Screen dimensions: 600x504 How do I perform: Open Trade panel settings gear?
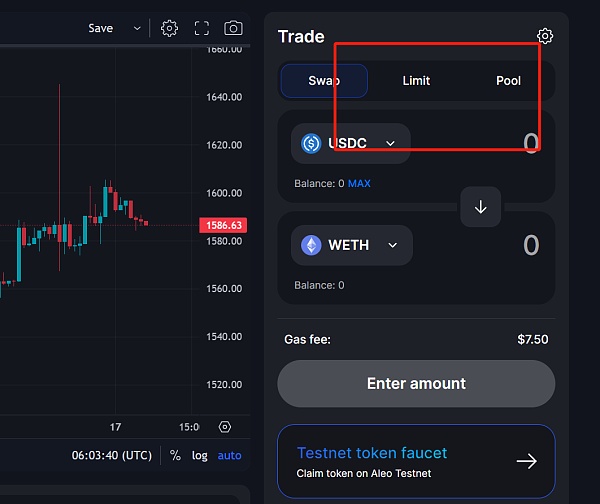tap(545, 37)
